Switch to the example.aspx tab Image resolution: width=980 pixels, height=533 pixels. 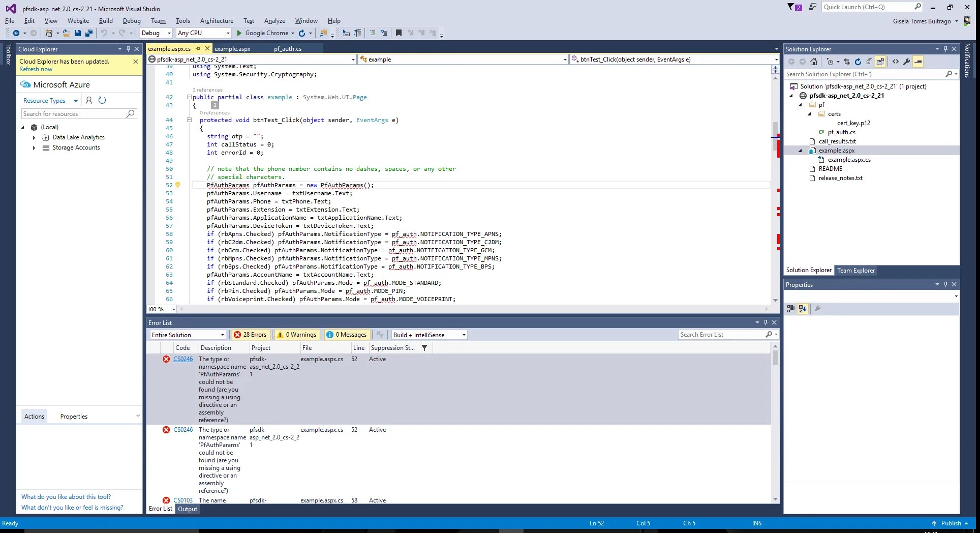[232, 49]
